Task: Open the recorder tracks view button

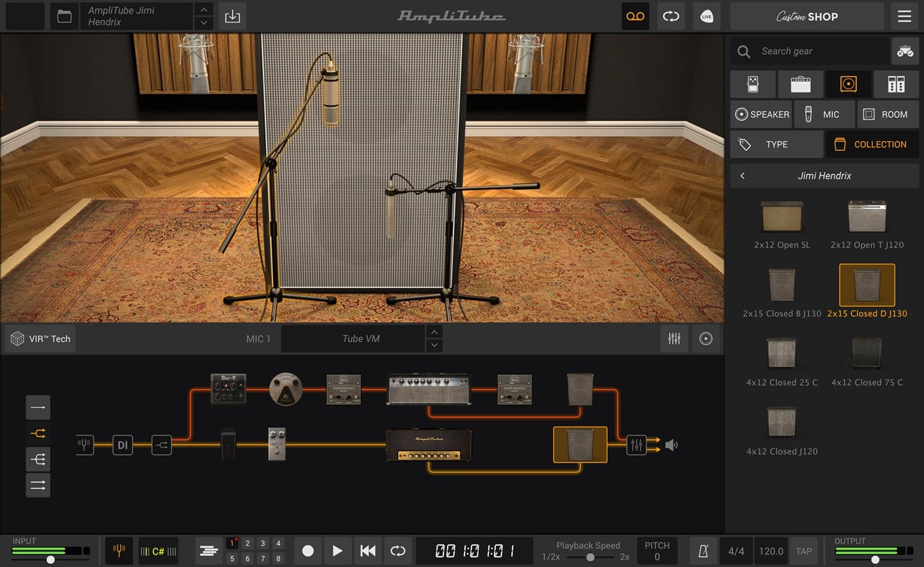Action: pos(209,551)
